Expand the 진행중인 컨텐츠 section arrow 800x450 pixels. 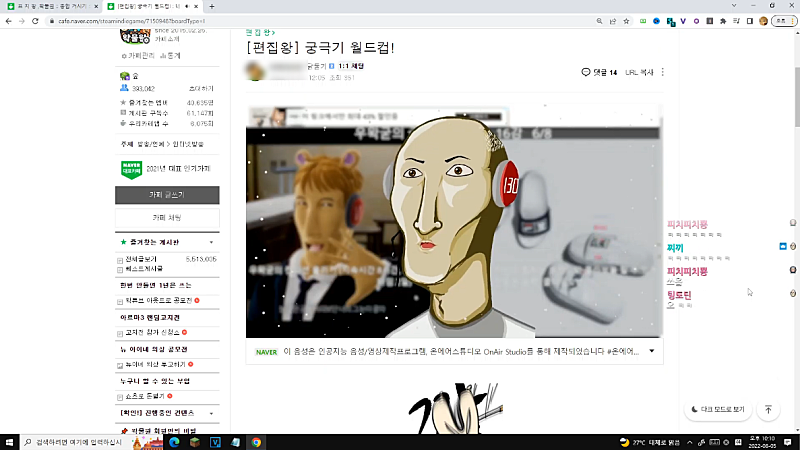211,412
